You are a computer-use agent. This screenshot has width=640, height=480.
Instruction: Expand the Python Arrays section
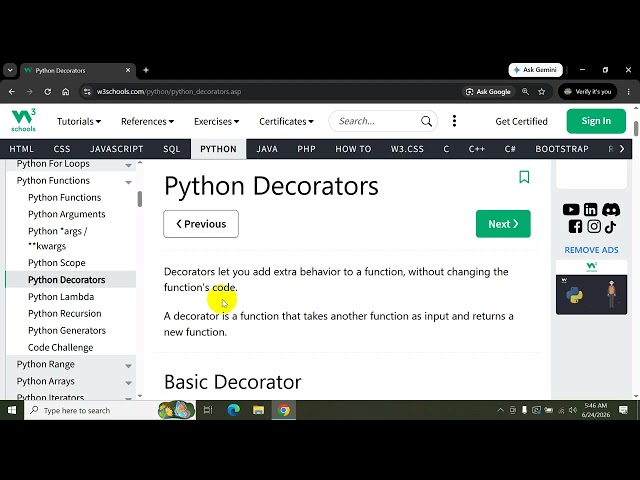coord(128,383)
